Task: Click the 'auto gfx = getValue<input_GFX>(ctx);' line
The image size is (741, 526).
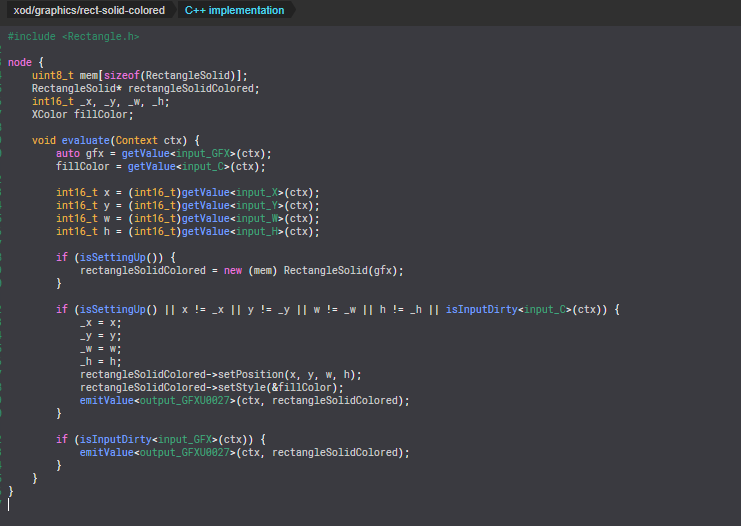Action: pos(164,154)
